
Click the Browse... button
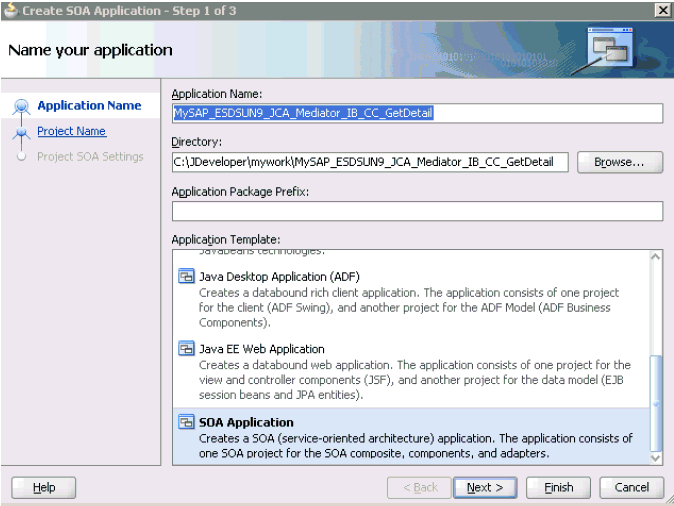pos(619,162)
